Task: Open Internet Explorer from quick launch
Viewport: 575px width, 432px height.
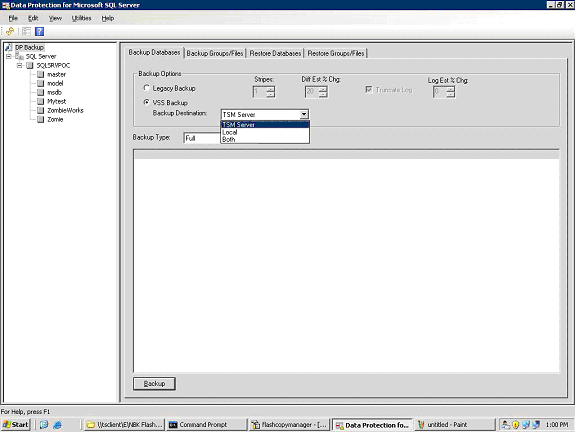Action: point(58,425)
